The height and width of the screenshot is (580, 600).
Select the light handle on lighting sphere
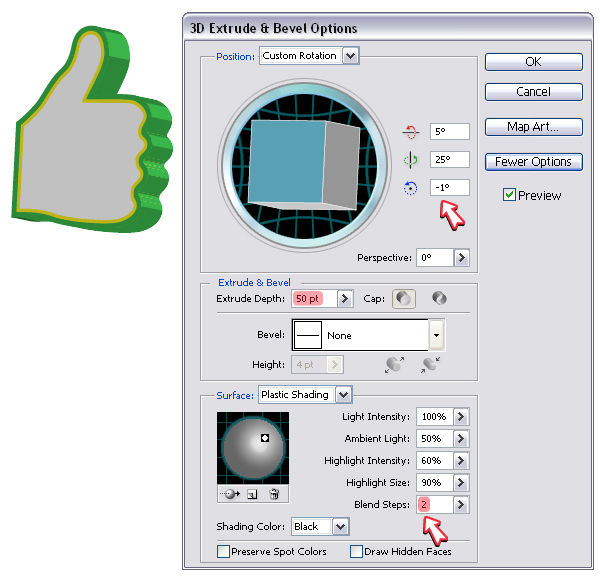click(265, 438)
